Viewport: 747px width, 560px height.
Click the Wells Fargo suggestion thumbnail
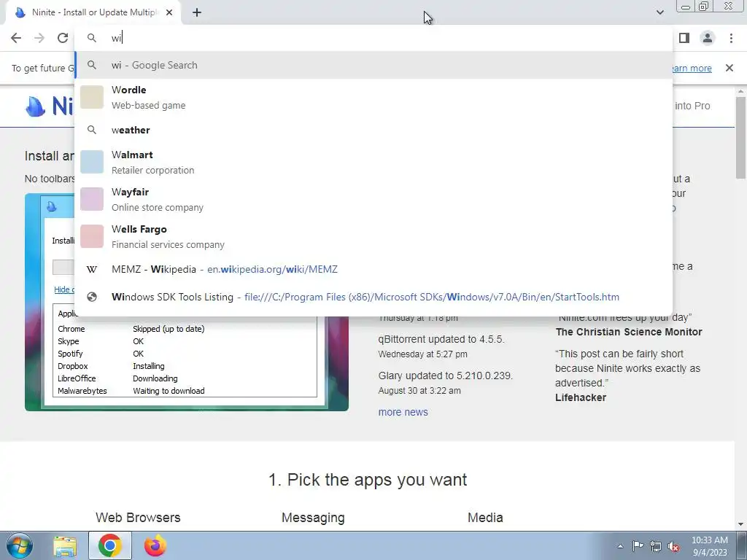click(92, 236)
